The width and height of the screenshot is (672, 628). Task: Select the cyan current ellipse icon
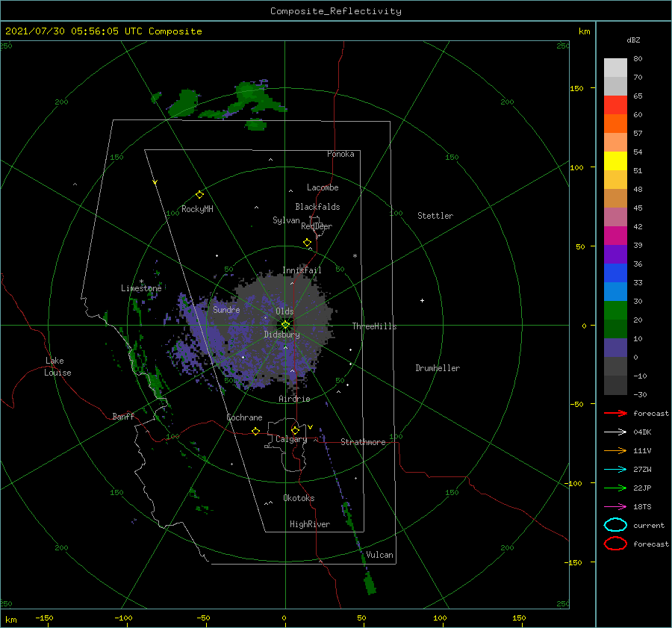615,525
